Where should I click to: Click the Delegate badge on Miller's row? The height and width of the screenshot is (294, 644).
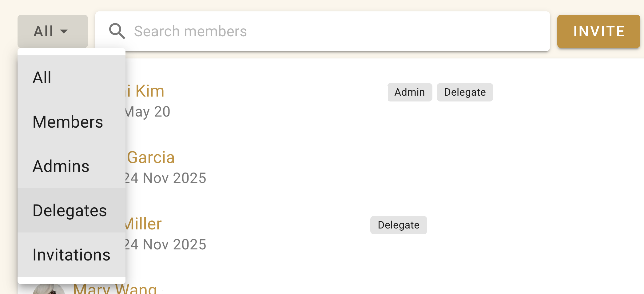pyautogui.click(x=399, y=225)
